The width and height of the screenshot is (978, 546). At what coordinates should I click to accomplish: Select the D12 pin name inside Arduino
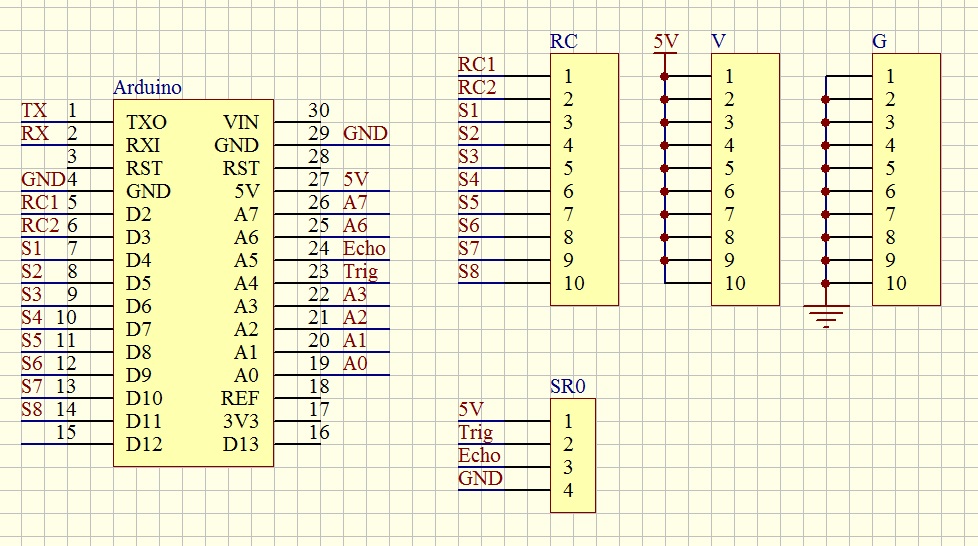tap(144, 445)
